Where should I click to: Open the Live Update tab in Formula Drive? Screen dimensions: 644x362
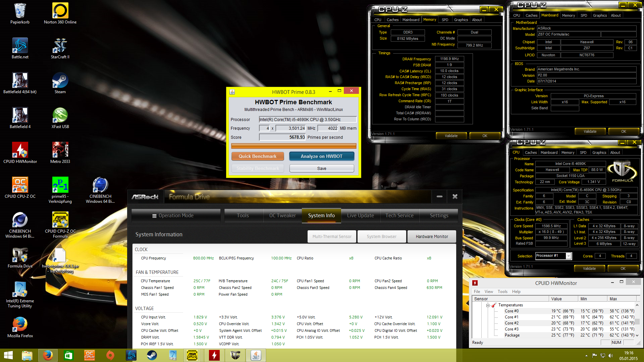[361, 216]
